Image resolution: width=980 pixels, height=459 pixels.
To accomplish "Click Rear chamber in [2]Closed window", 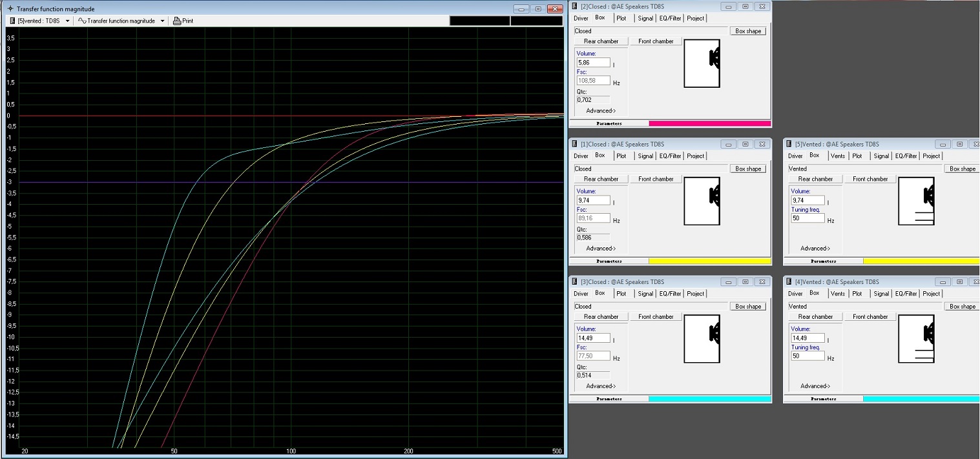I will 601,41.
